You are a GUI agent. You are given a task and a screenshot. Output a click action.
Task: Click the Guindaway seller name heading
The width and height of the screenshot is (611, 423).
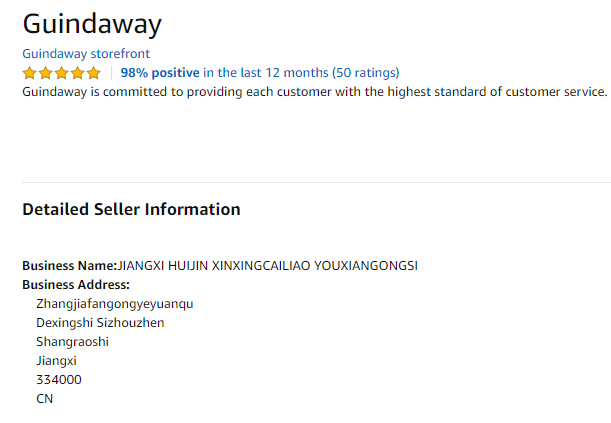[92, 23]
